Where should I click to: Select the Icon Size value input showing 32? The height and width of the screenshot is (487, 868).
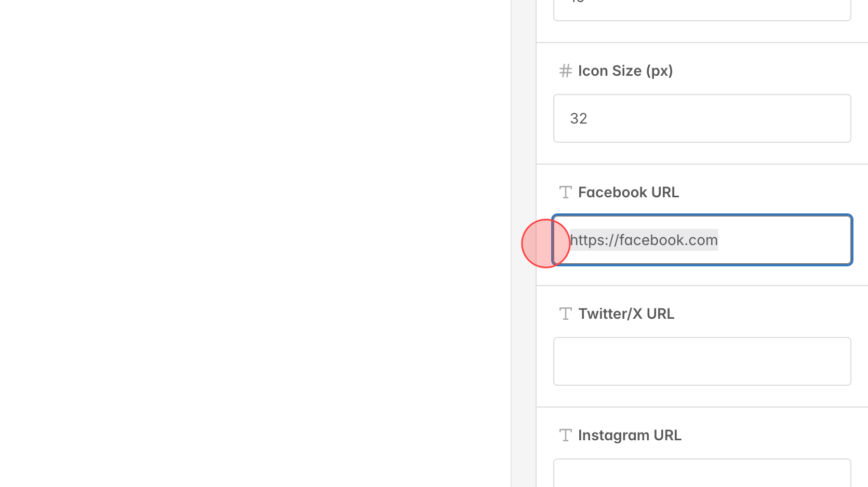(x=701, y=118)
